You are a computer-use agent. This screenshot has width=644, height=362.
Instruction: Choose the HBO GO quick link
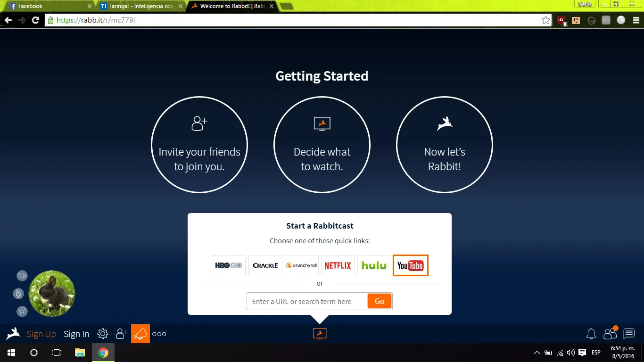click(x=229, y=265)
